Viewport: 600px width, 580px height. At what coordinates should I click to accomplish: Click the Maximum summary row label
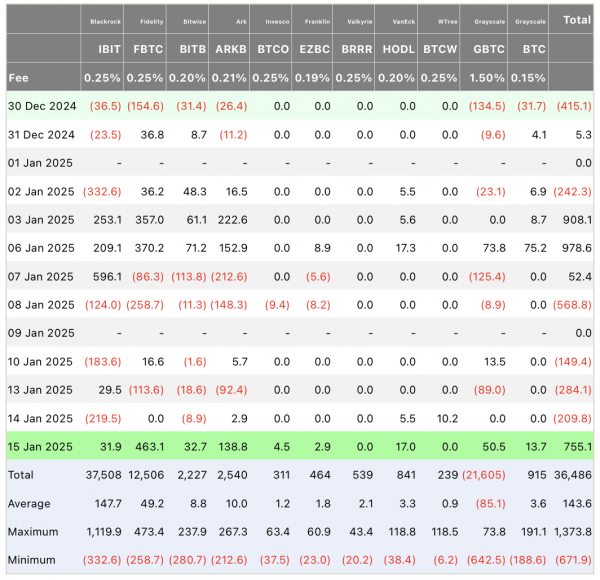pos(33,532)
